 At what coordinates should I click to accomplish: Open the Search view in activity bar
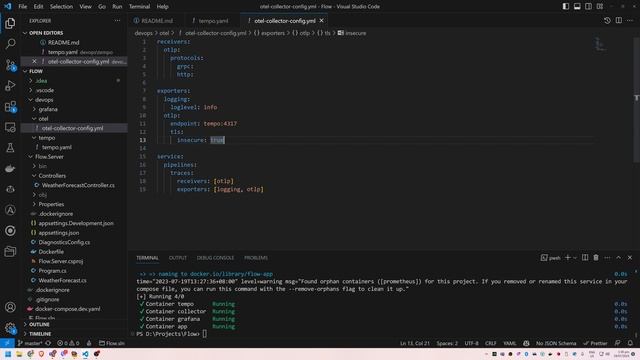pos(10,44)
